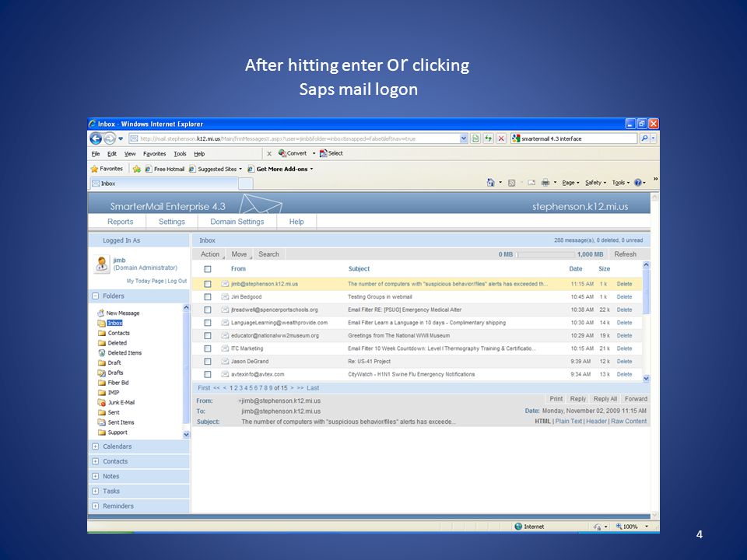Click the Add to Favorites Bar icon

point(137,169)
